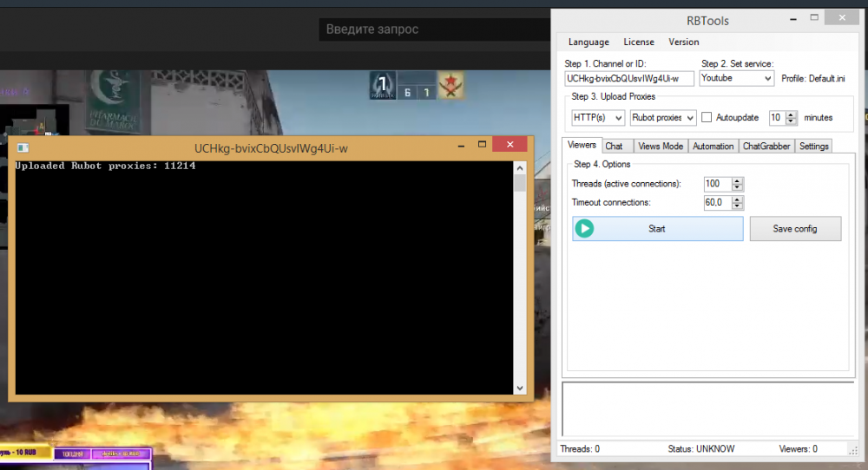The image size is (868, 470).
Task: Increase Autoupdate minutes with up arrow
Action: [792, 114]
